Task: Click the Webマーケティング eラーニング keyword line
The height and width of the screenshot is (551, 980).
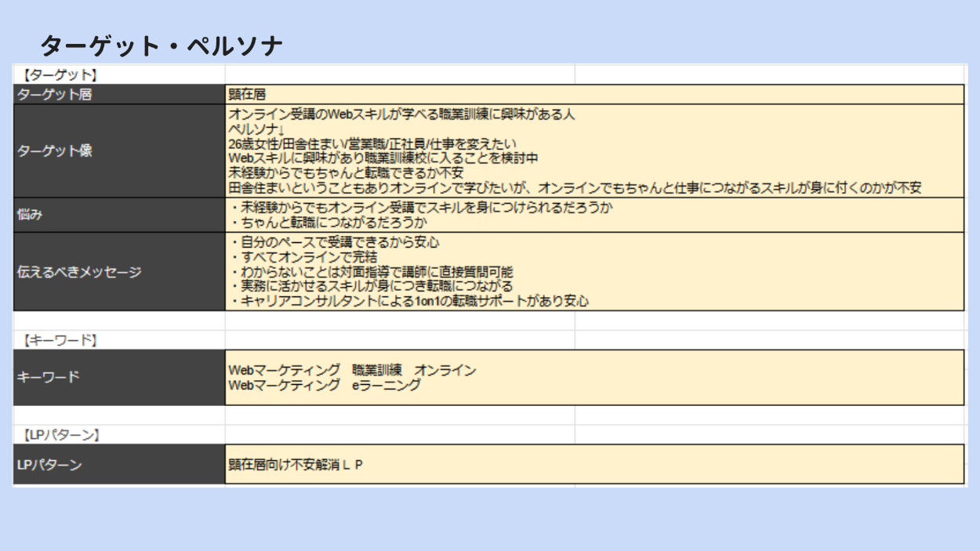Action: (x=325, y=385)
